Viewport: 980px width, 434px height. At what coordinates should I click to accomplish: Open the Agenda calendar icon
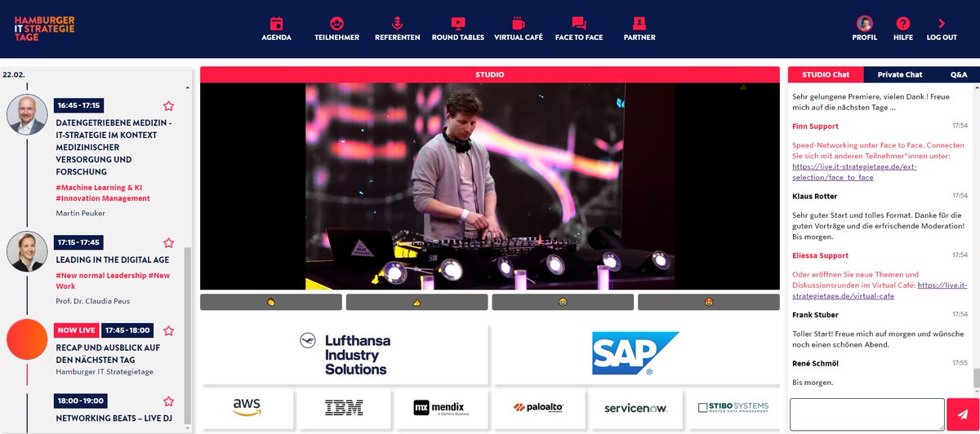[x=276, y=24]
